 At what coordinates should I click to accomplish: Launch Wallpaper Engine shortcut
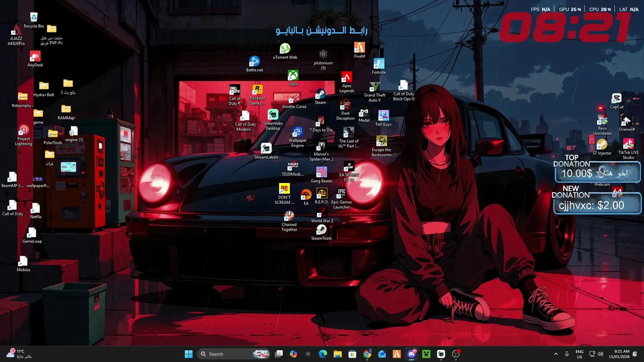(298, 137)
